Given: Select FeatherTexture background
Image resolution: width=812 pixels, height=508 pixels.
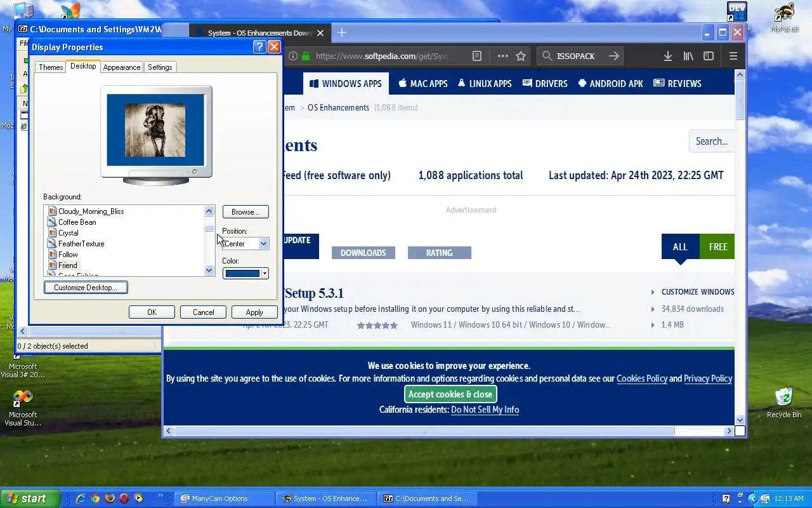Looking at the screenshot, I should pyautogui.click(x=81, y=244).
